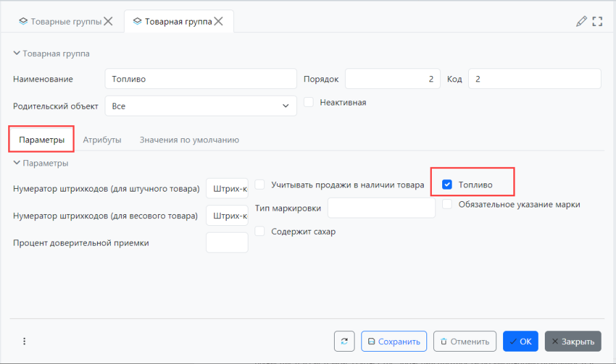Enable the Неактивная checkbox
The height and width of the screenshot is (364, 616).
309,103
